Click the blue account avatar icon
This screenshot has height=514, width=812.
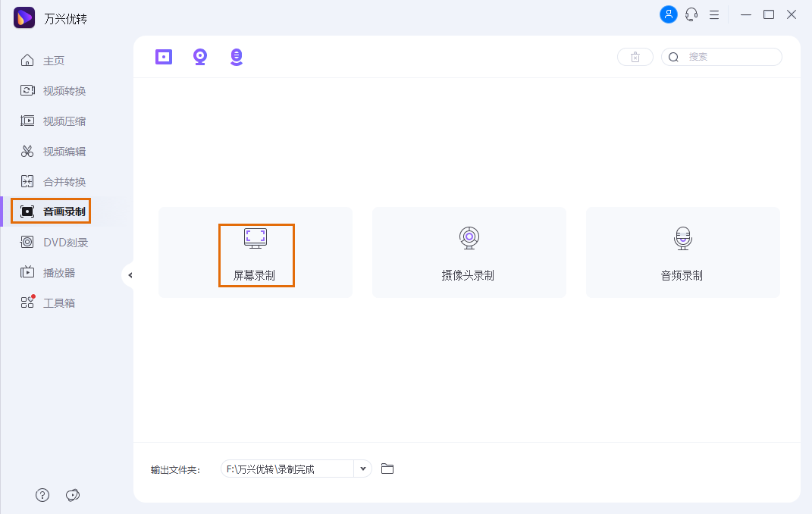(668, 14)
